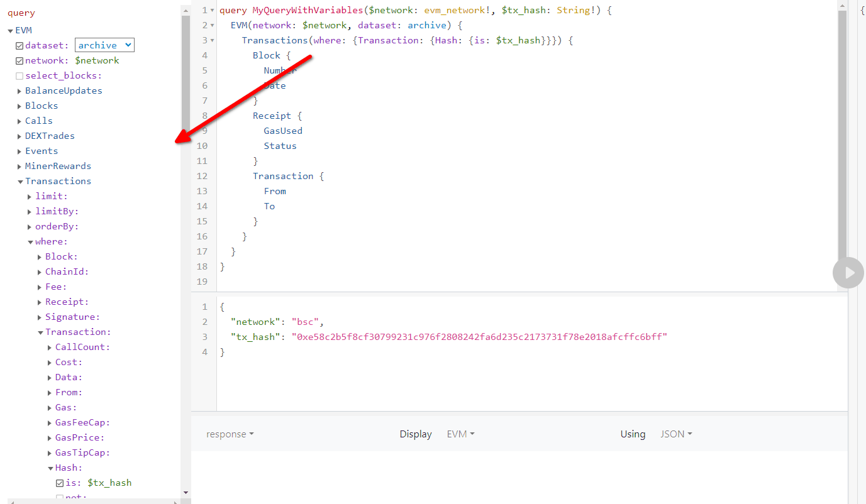Expand the Signature: filter
Viewport: 866px width, 504px height.
coord(40,317)
